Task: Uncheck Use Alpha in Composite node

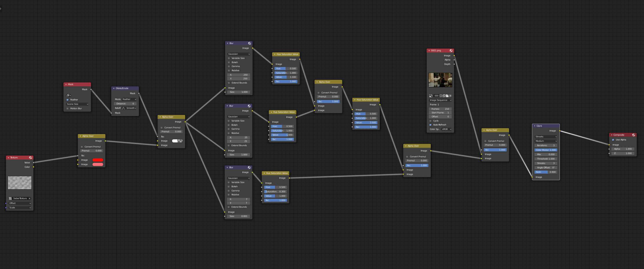Action: tap(613, 140)
